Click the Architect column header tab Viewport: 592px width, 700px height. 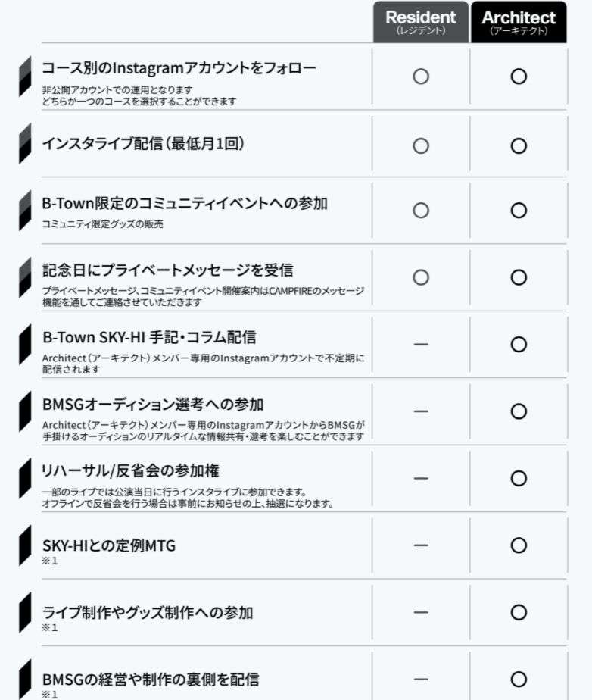point(519,22)
